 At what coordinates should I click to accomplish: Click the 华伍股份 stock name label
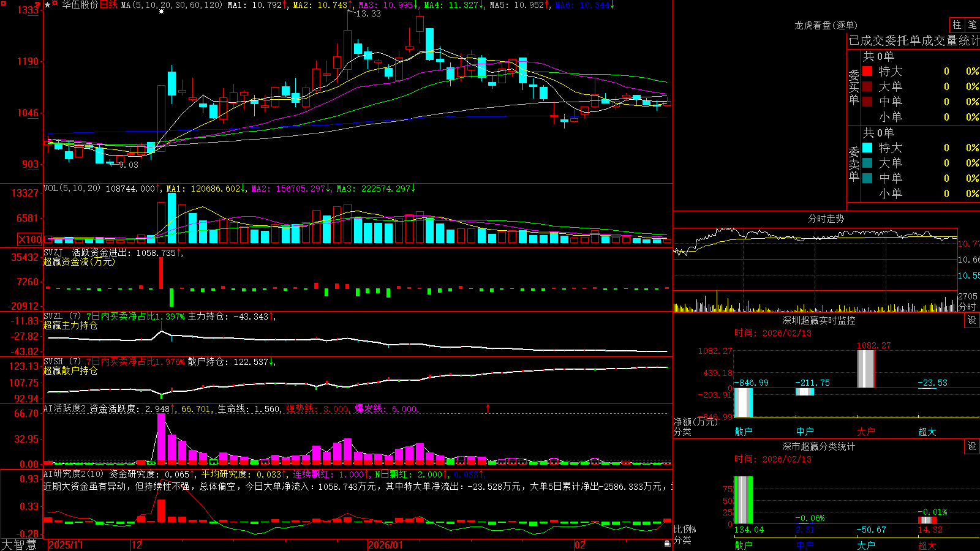pyautogui.click(x=80, y=5)
